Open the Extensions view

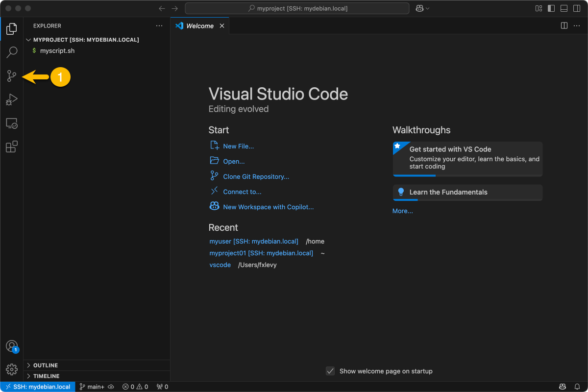[12, 147]
